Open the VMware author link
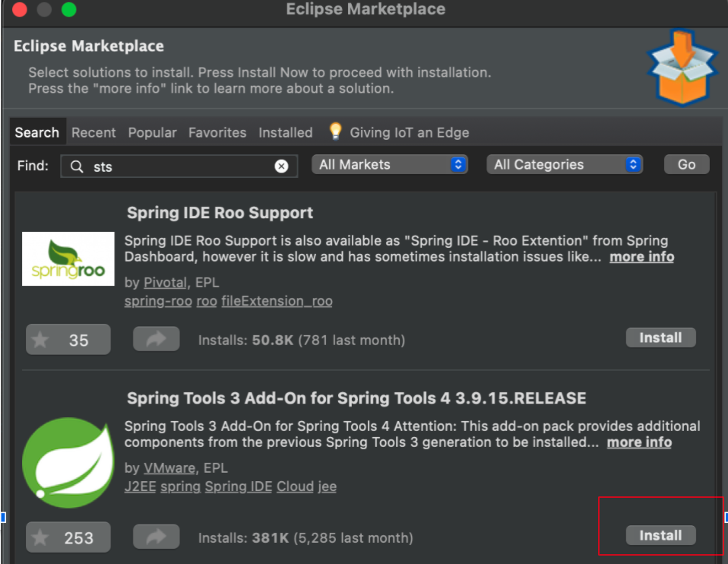 tap(169, 467)
